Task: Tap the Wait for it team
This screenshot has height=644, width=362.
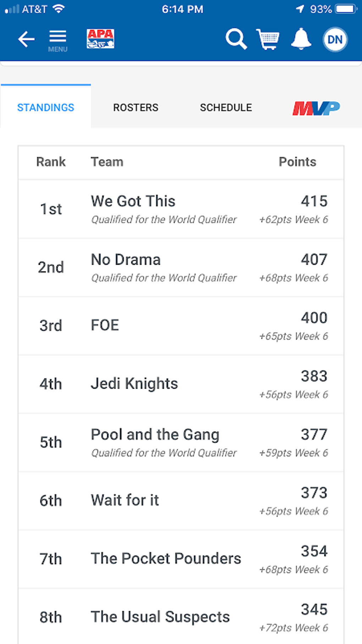Action: 125,500
